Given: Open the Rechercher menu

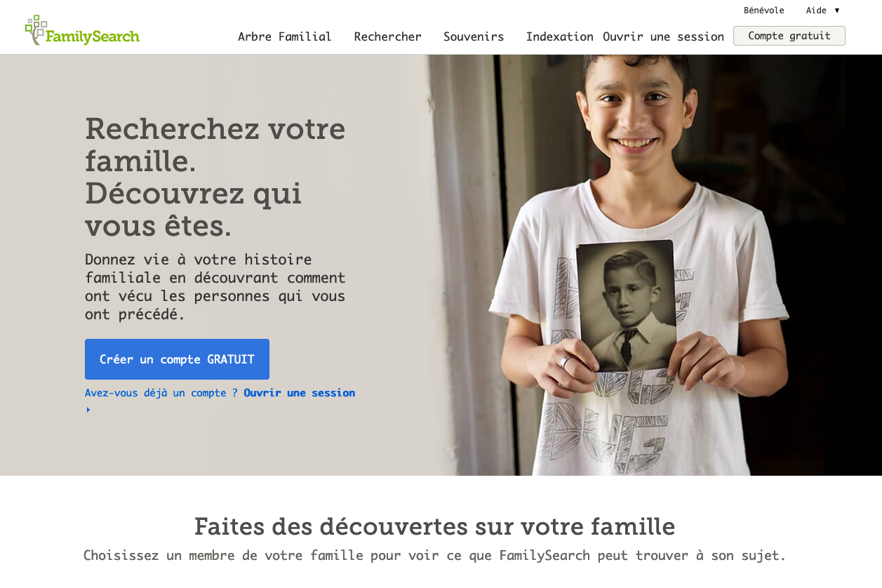Looking at the screenshot, I should (x=387, y=36).
